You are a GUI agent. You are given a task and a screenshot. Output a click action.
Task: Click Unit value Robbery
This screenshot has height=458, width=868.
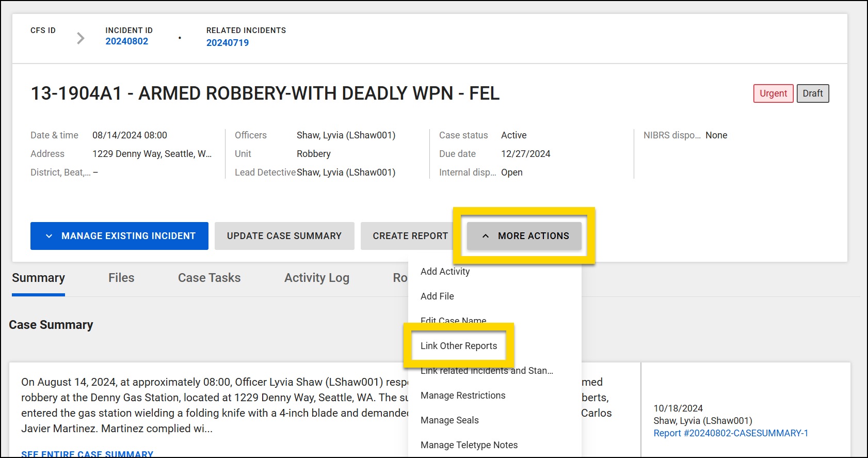pos(314,154)
